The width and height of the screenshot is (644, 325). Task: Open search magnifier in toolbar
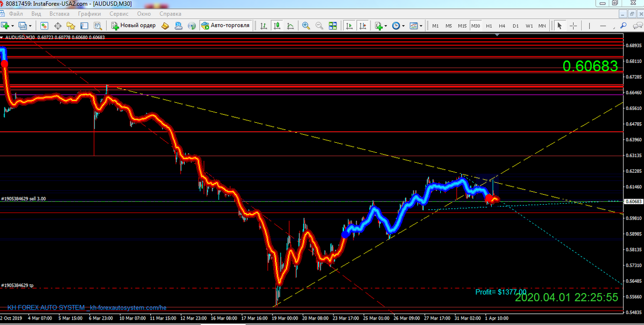(624, 25)
